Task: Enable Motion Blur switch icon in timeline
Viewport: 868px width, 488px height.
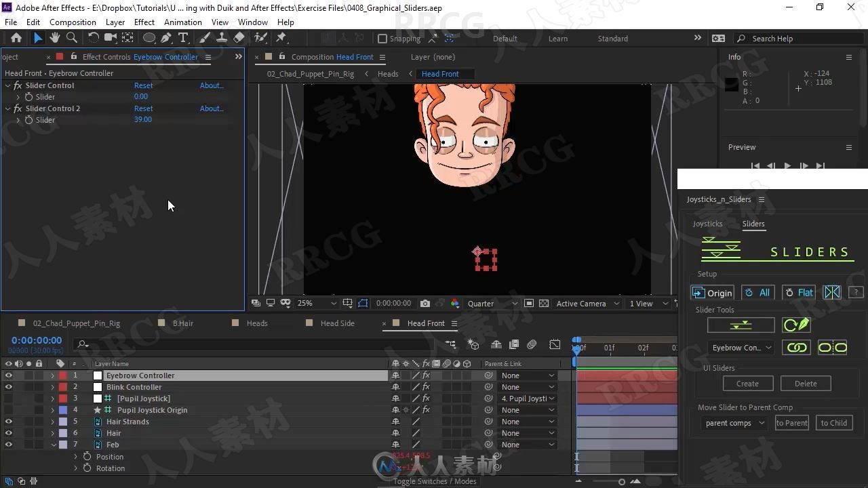Action: pos(532,345)
